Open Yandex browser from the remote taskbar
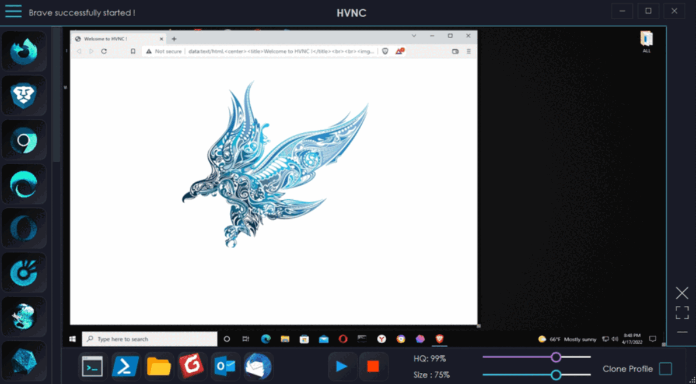This screenshot has width=696, height=384. (x=382, y=339)
